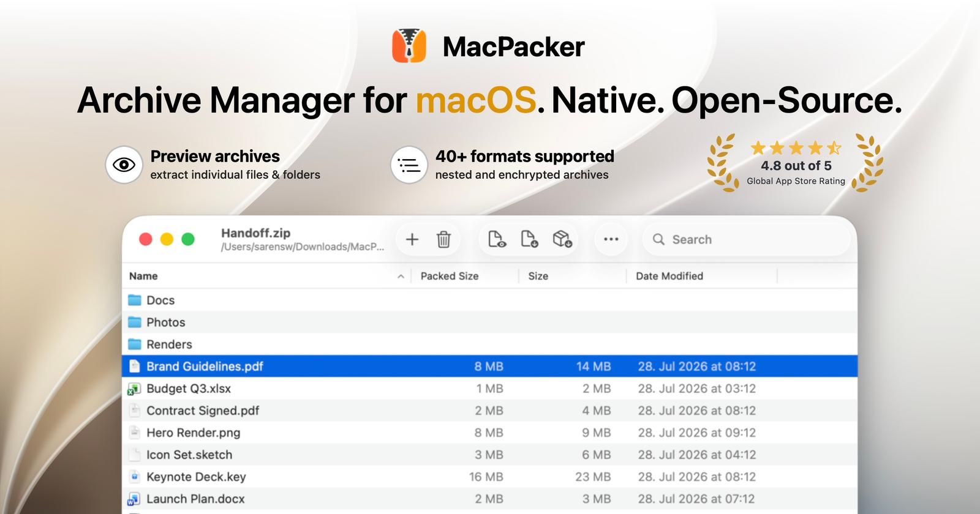Select the Photos folder row
Viewport: 980px width, 514px height.
coord(489,322)
